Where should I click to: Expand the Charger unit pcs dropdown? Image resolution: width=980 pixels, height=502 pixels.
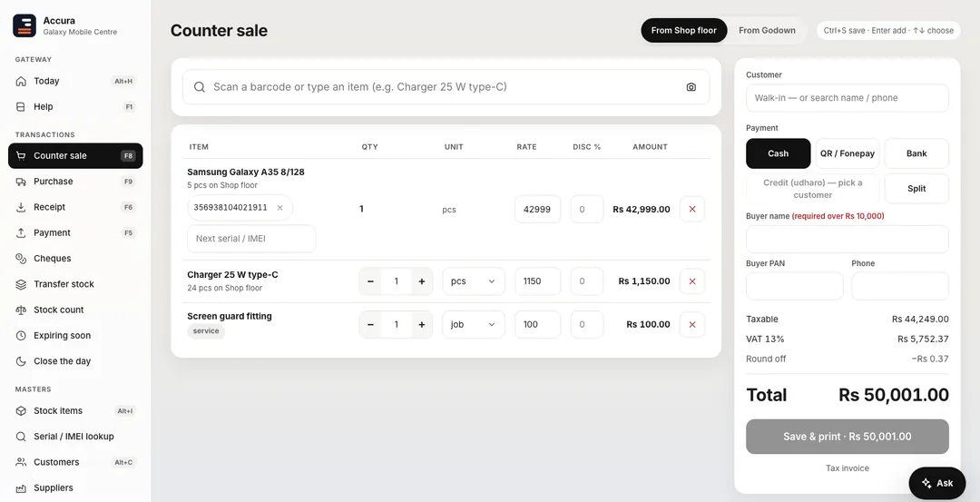[473, 281]
